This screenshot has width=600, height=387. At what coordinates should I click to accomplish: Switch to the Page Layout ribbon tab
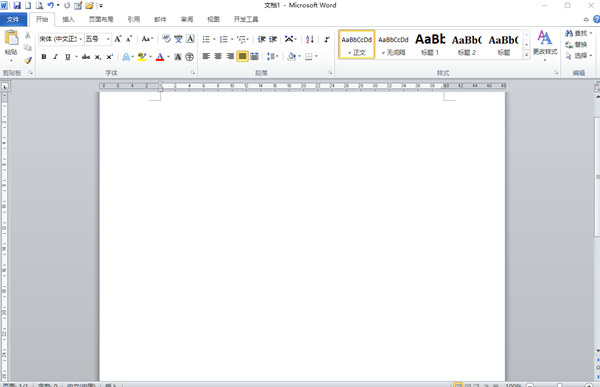click(101, 19)
